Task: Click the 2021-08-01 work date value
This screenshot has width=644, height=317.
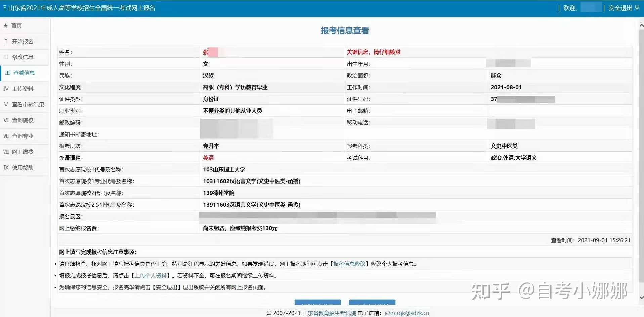Action: tap(506, 87)
